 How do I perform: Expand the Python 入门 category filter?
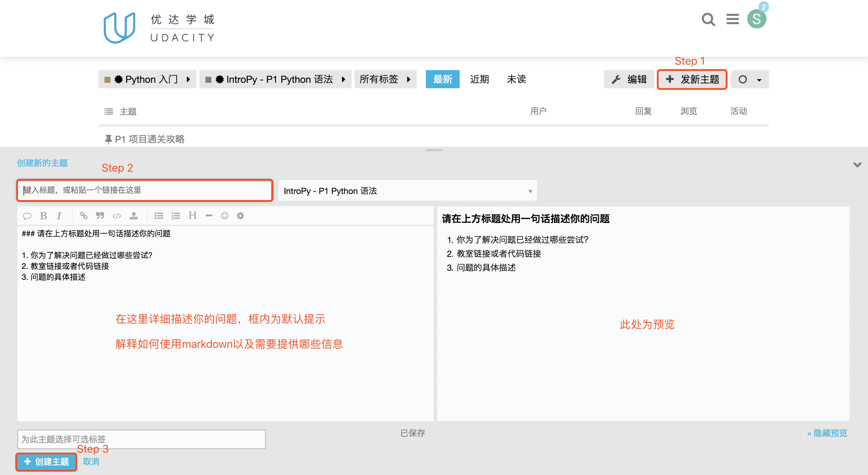point(147,79)
